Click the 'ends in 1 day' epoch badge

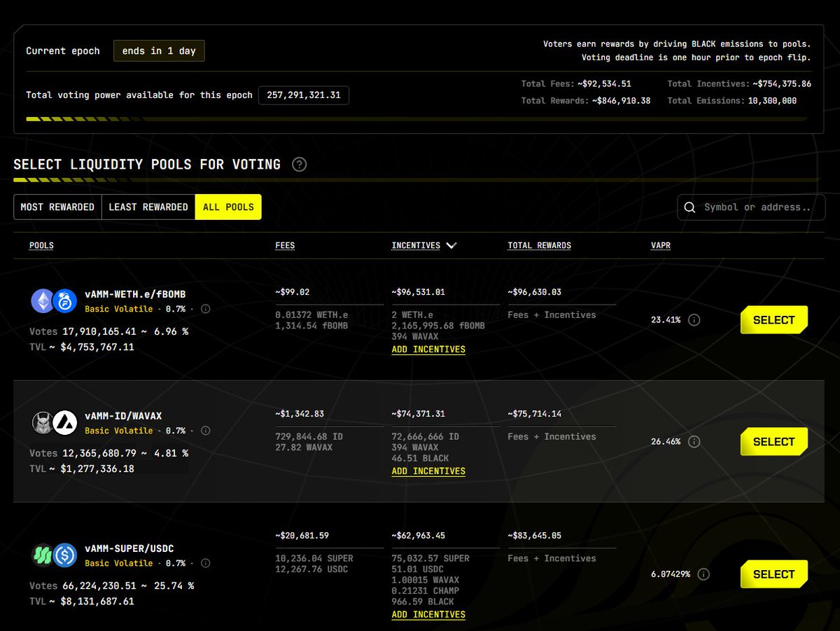(x=159, y=51)
